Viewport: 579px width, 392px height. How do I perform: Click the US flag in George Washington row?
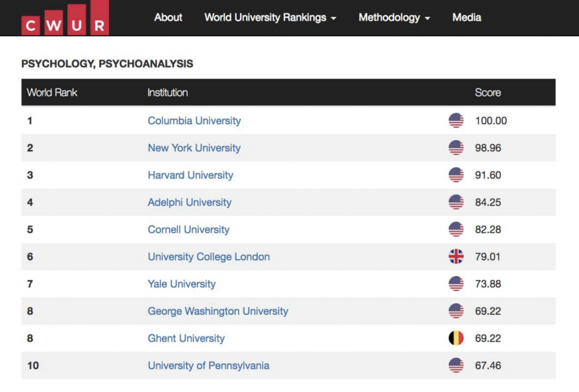tap(456, 311)
